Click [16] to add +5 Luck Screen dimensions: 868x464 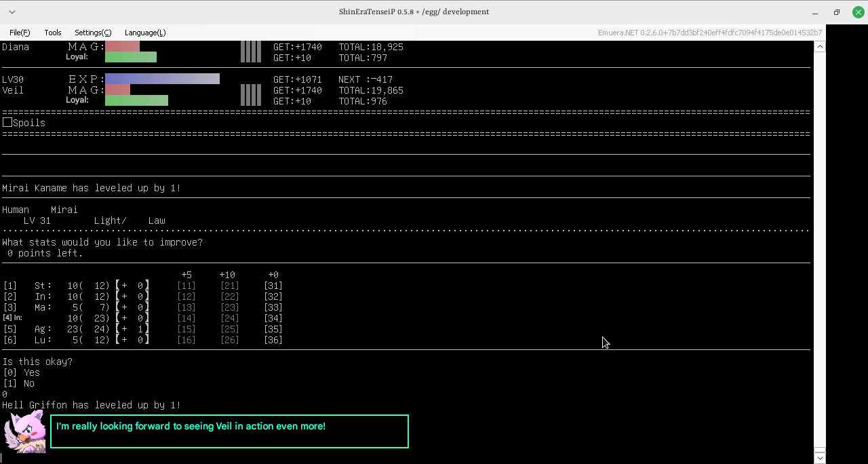point(186,340)
